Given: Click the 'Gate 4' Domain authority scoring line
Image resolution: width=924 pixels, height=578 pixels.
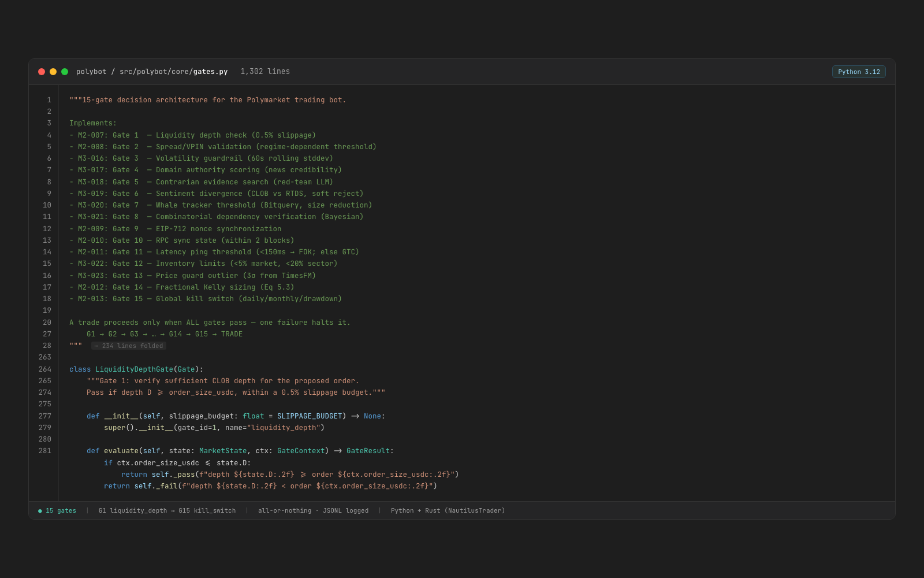Looking at the screenshot, I should tap(206, 170).
